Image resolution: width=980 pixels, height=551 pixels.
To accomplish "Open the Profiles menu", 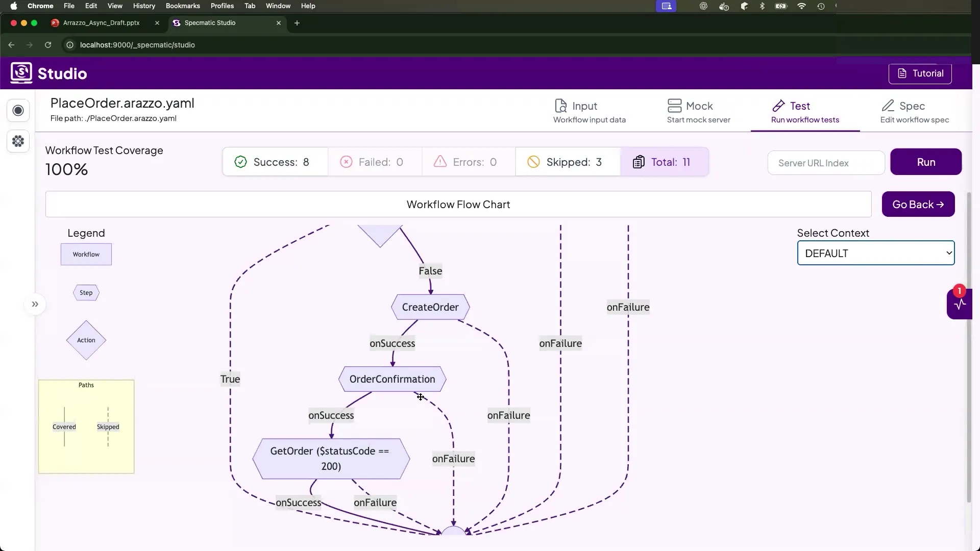I will 222,6.
